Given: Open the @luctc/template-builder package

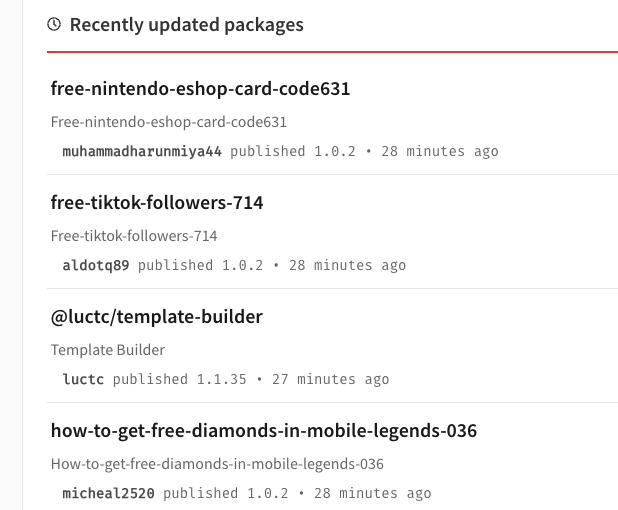Looking at the screenshot, I should [156, 317].
